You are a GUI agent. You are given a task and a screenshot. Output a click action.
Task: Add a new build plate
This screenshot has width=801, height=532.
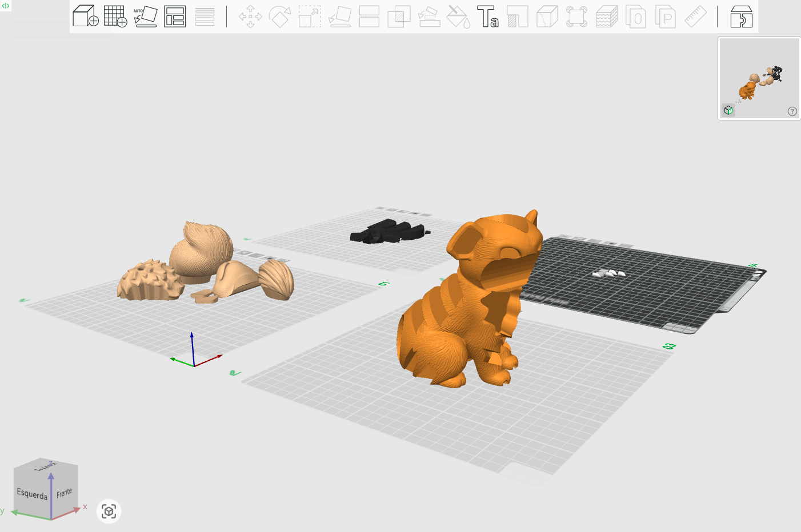[115, 17]
